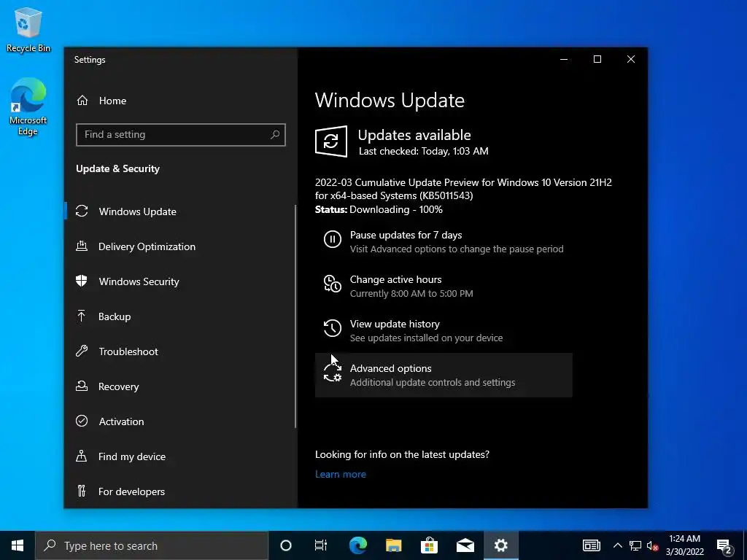Viewport: 747px width, 560px height.
Task: Click View update history option
Action: 444,330
